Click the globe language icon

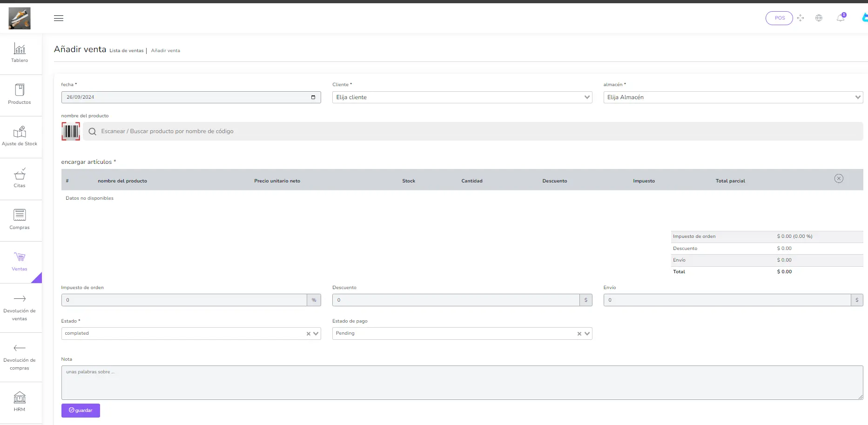click(x=819, y=18)
